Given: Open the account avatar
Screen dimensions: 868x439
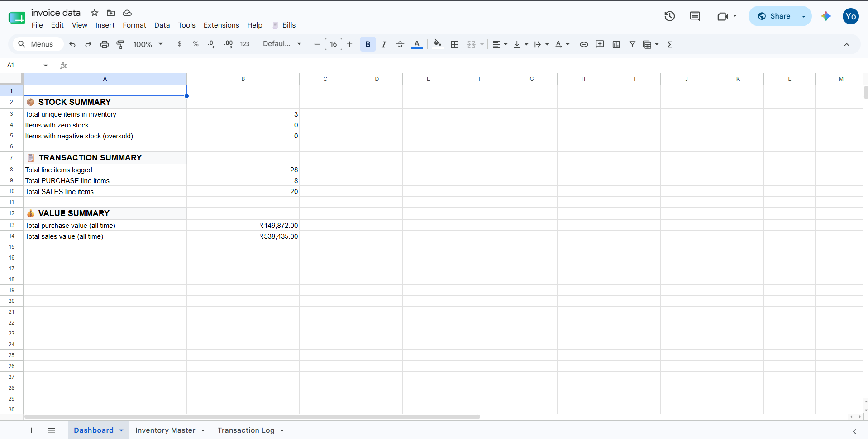Looking at the screenshot, I should click(x=850, y=16).
